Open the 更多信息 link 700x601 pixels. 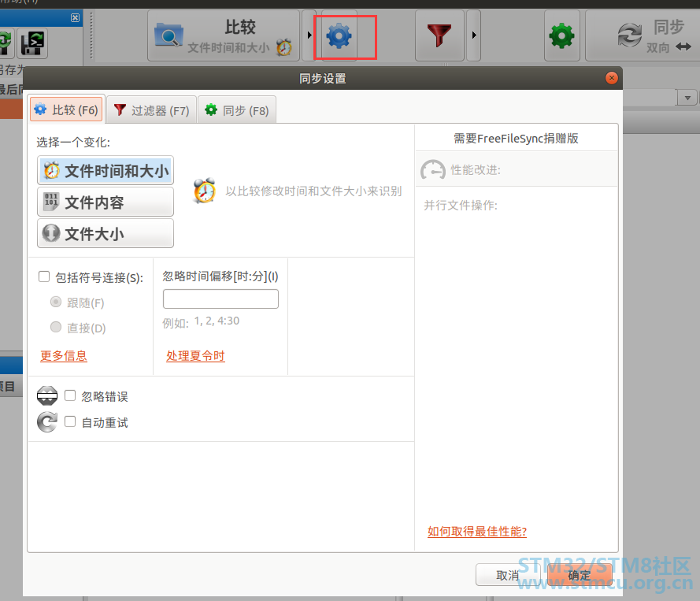[x=64, y=355]
